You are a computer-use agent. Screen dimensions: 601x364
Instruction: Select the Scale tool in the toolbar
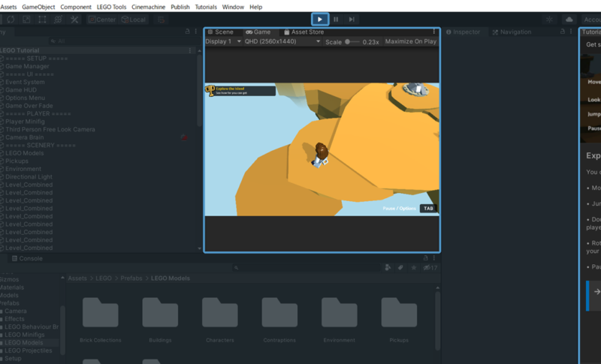coord(26,20)
